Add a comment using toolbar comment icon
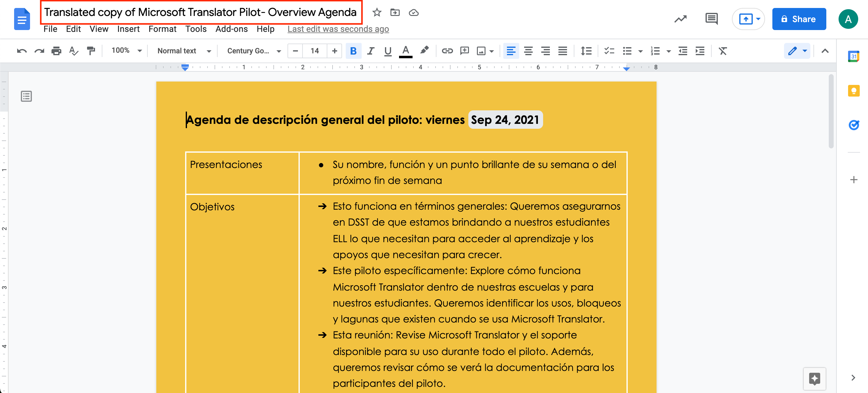The height and width of the screenshot is (393, 868). (x=465, y=51)
